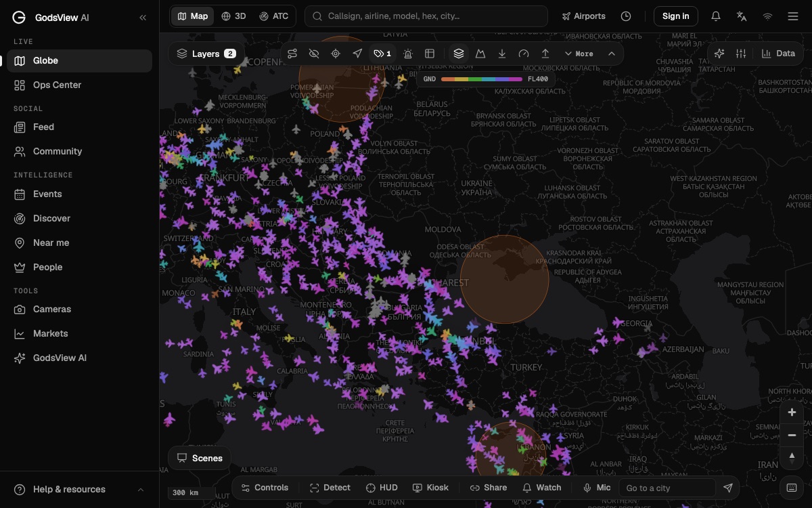Toggle the labels tag button showing 1
Viewport: 812px width, 508px height.
click(x=382, y=54)
